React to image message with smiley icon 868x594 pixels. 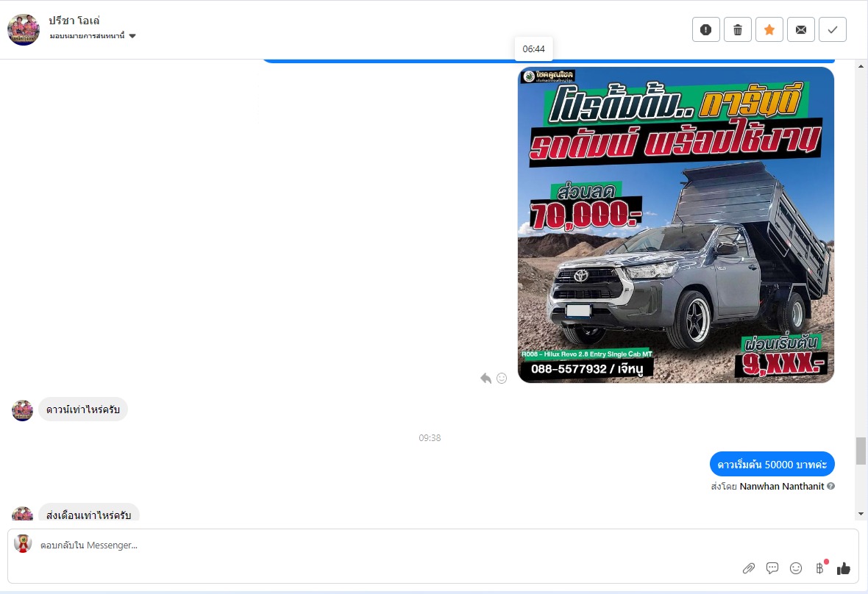tap(502, 378)
